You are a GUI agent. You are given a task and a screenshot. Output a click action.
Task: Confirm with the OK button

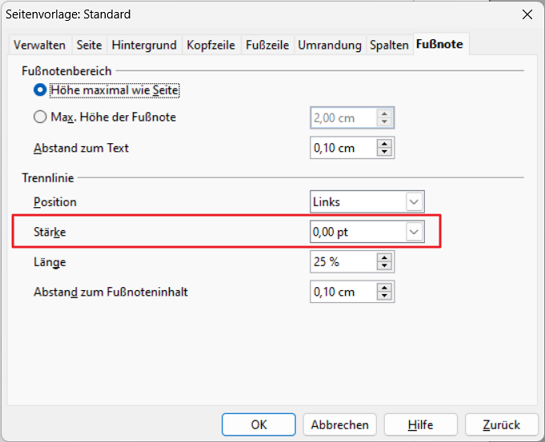pos(259,424)
